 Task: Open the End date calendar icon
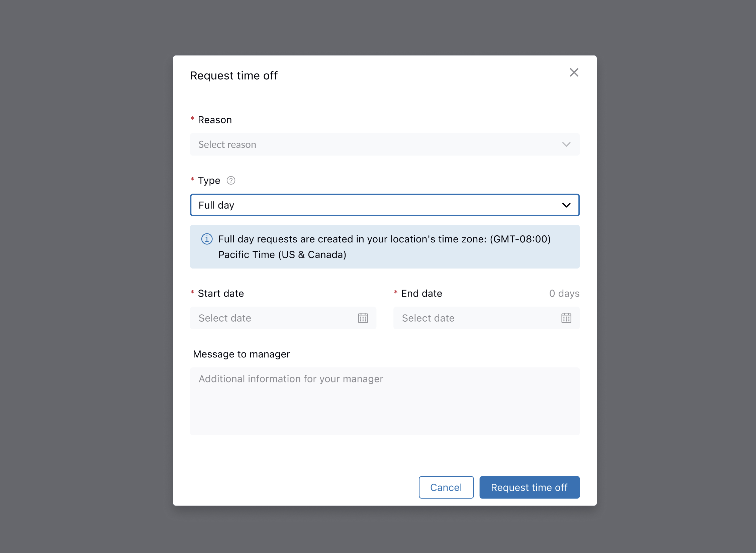coord(566,318)
